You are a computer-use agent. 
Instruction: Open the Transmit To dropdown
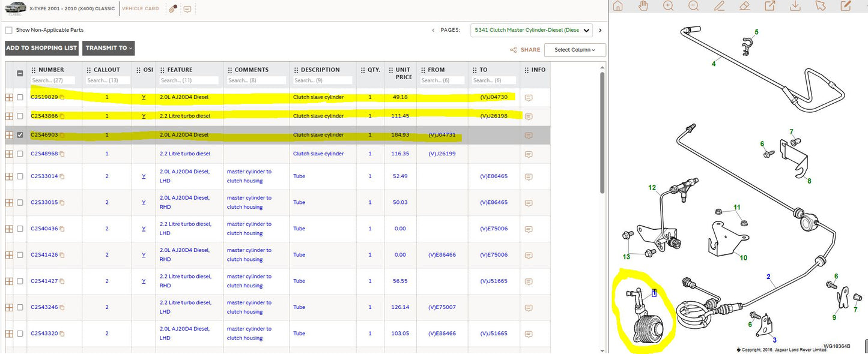click(108, 48)
